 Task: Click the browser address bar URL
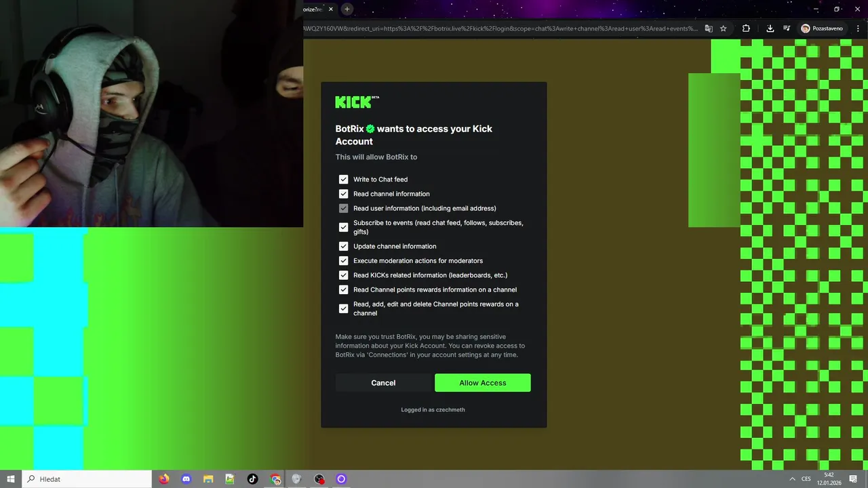pos(500,28)
